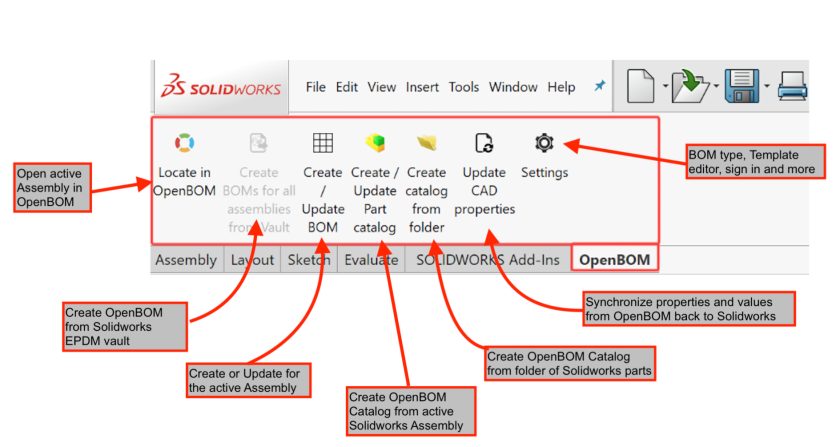
Task: Expand the Open file dropdown arrow
Action: 716,86
